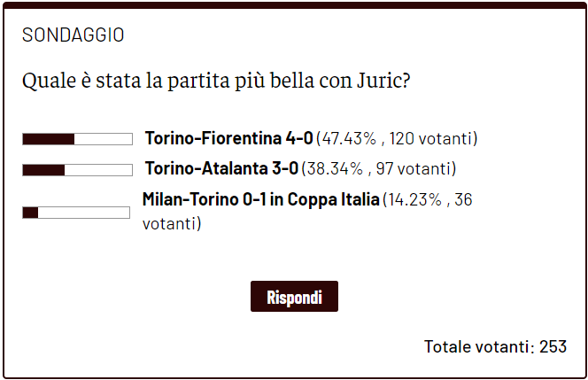Click the SONDAGGIO heading

pos(73,35)
